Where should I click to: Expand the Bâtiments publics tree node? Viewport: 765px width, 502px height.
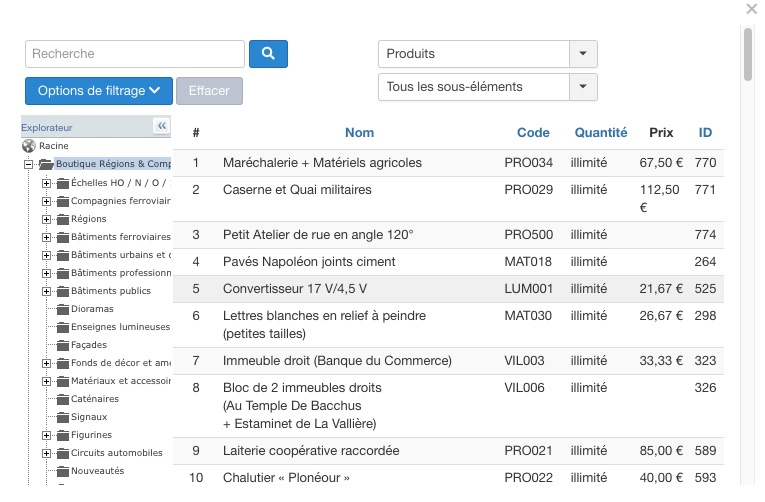[46, 291]
